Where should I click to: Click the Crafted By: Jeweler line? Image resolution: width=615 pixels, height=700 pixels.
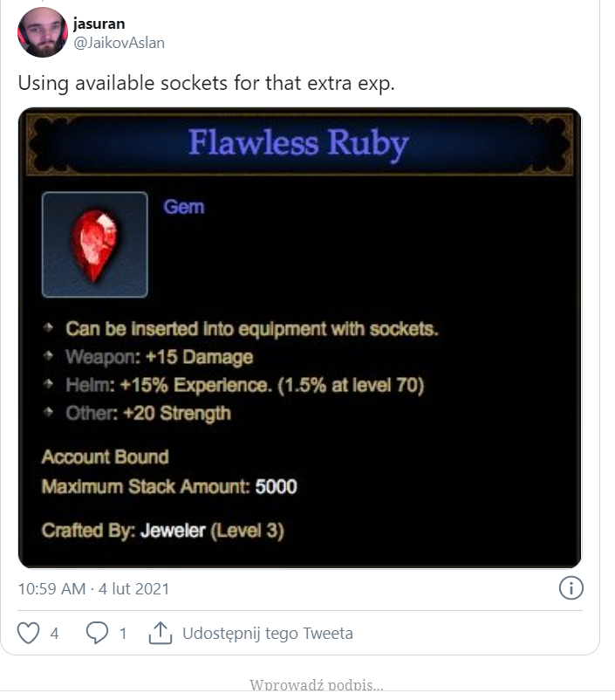tap(162, 530)
